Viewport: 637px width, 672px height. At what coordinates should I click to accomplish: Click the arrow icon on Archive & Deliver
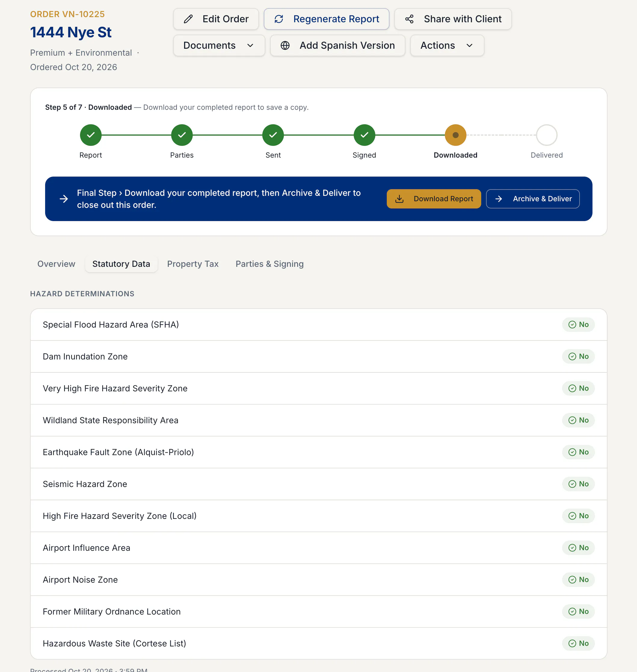[x=498, y=199]
